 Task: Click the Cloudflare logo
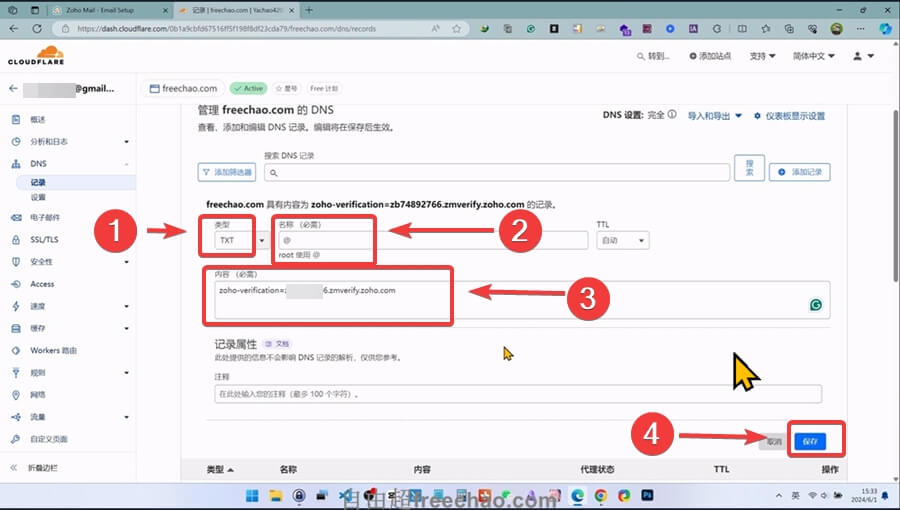pos(36,55)
